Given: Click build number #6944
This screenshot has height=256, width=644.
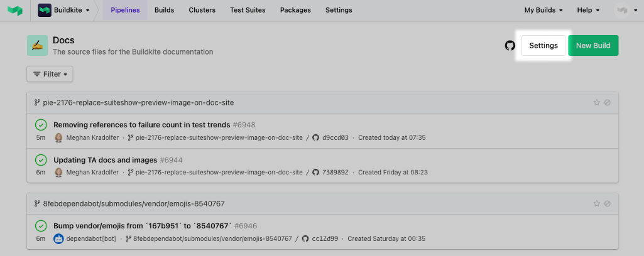Looking at the screenshot, I should [172, 160].
